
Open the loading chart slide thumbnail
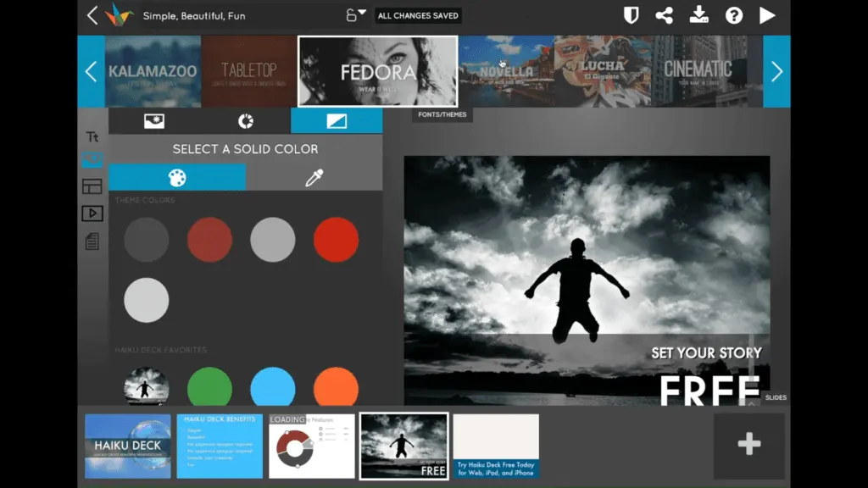pyautogui.click(x=312, y=446)
